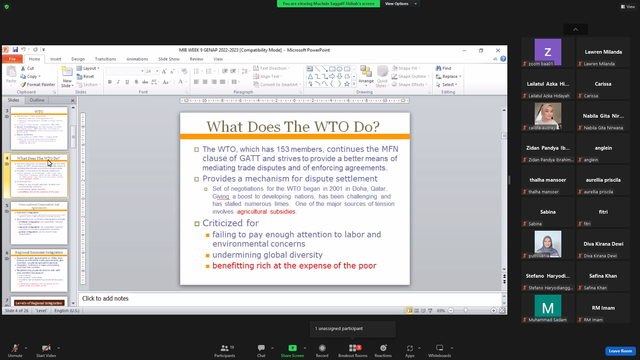Click in the 'Click to add notes' field

[291, 299]
